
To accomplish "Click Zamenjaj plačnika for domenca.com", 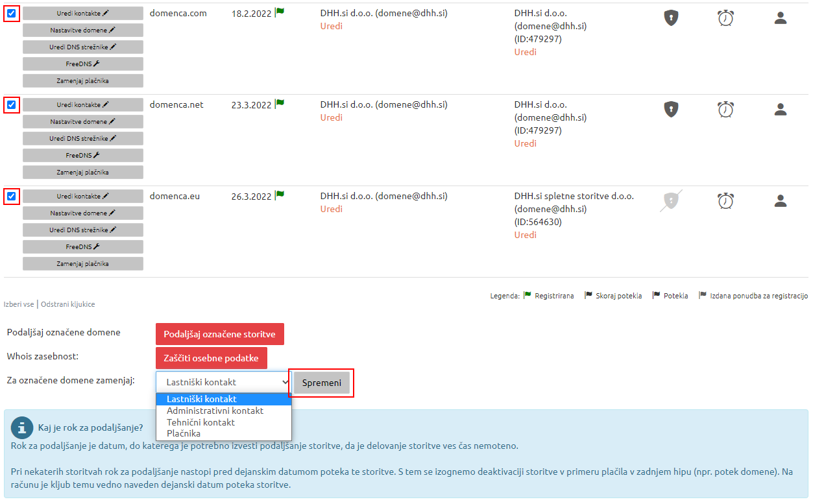I will coord(83,80).
